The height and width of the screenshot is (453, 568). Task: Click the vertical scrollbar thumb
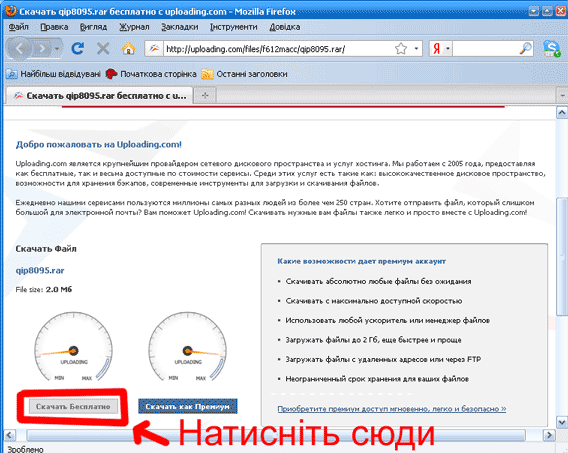click(562, 256)
